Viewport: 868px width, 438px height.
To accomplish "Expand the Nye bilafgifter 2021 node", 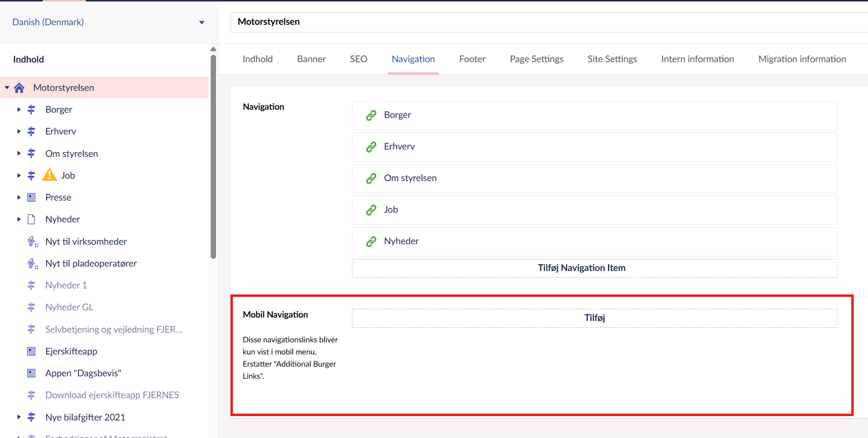I will pyautogui.click(x=19, y=417).
